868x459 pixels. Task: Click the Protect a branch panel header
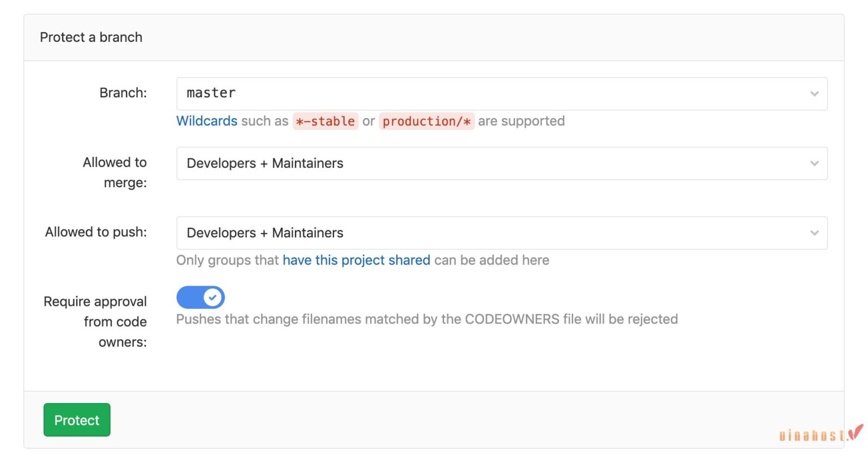coord(91,37)
